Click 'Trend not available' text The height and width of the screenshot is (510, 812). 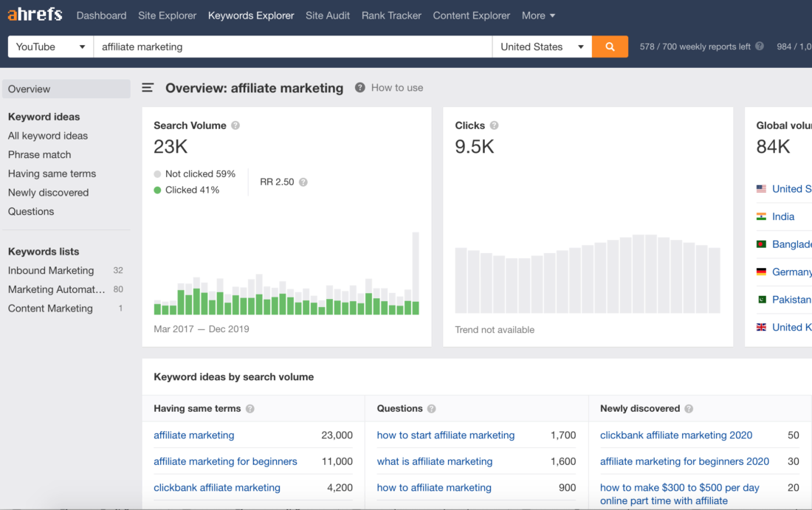pyautogui.click(x=495, y=330)
